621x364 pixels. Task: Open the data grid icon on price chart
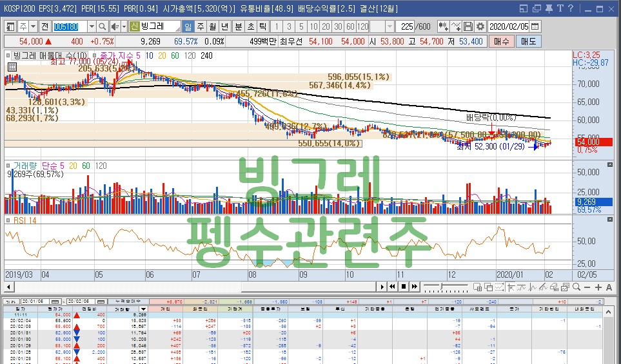pyautogui.click(x=12, y=67)
